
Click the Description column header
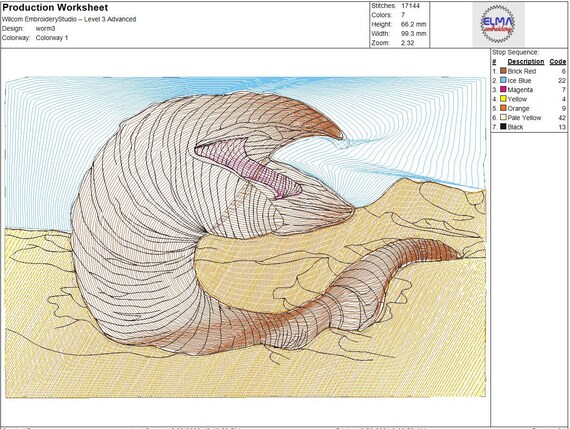526,61
